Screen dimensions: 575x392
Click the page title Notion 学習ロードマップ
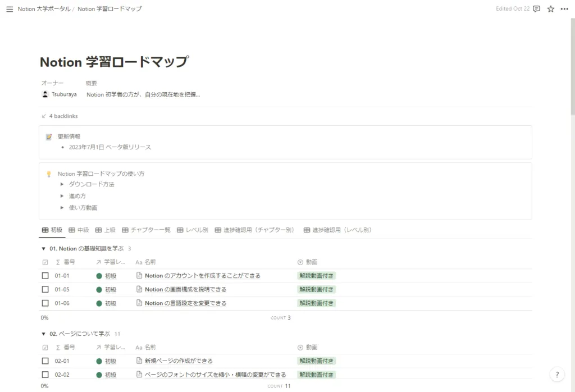point(115,62)
